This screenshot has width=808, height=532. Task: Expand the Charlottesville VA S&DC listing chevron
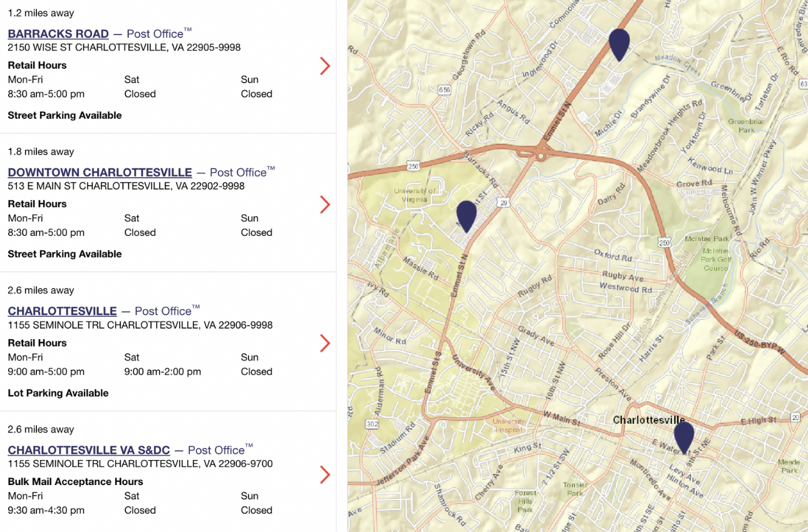(x=324, y=474)
